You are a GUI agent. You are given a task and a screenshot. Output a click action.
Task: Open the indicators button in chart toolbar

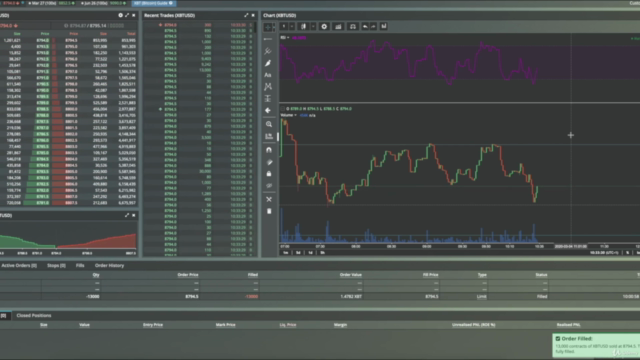(338, 27)
